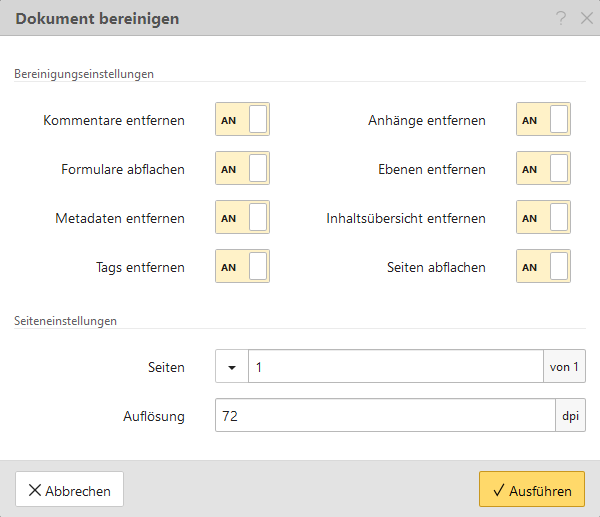600x517 pixels.
Task: Open the Seiten dropdown arrow
Action: click(x=232, y=367)
